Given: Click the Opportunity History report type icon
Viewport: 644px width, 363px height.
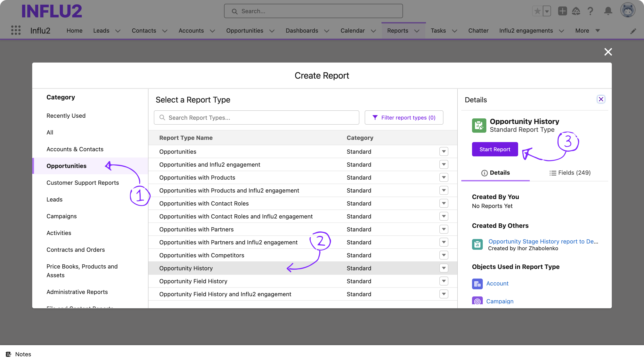Looking at the screenshot, I should point(479,125).
